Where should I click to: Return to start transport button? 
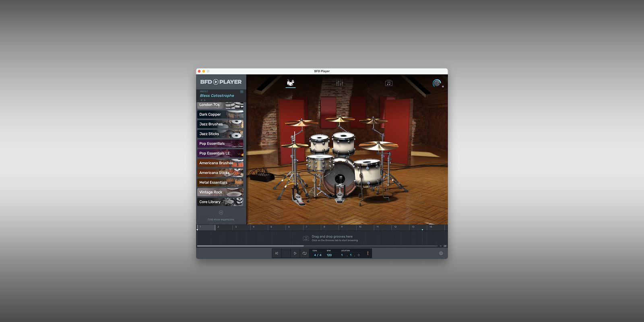[x=277, y=253]
